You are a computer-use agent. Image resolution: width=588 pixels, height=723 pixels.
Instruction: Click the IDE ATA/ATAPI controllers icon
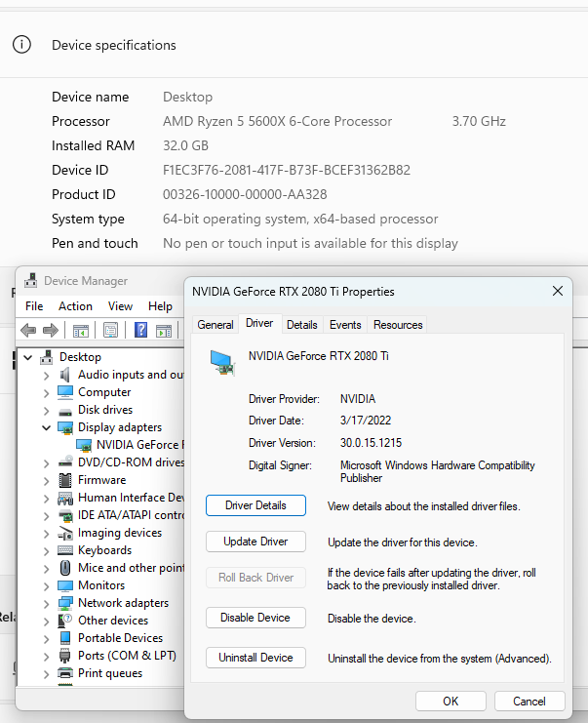point(65,515)
